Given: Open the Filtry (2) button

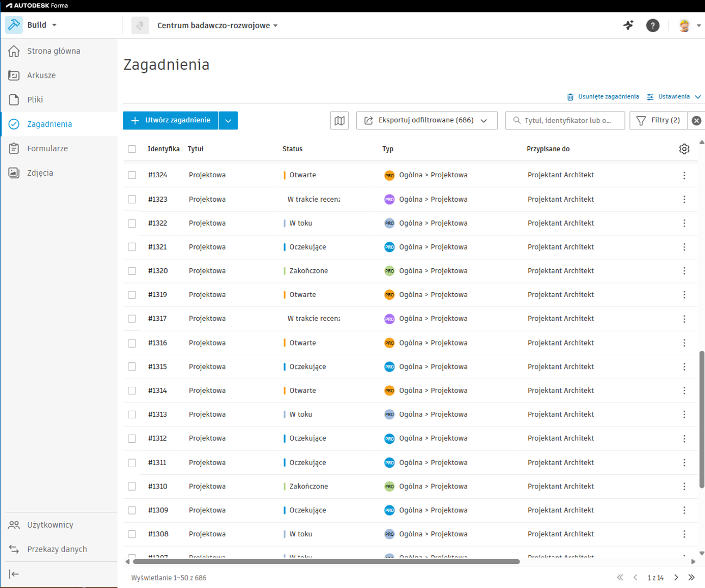Looking at the screenshot, I should (658, 121).
